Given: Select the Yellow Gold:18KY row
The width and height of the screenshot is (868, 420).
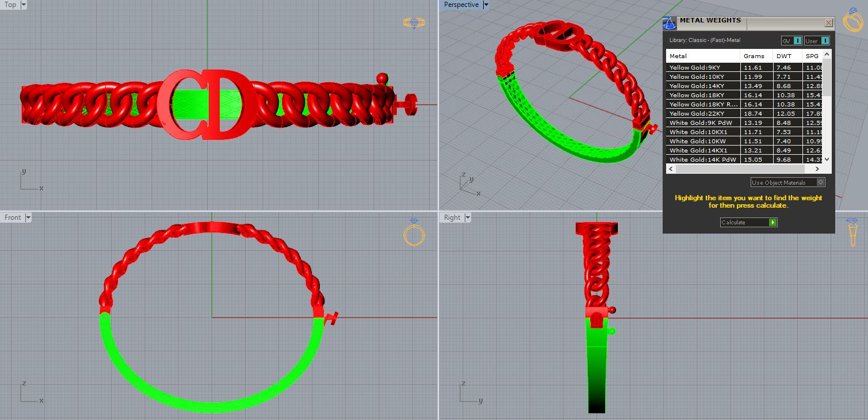Looking at the screenshot, I should [x=744, y=95].
